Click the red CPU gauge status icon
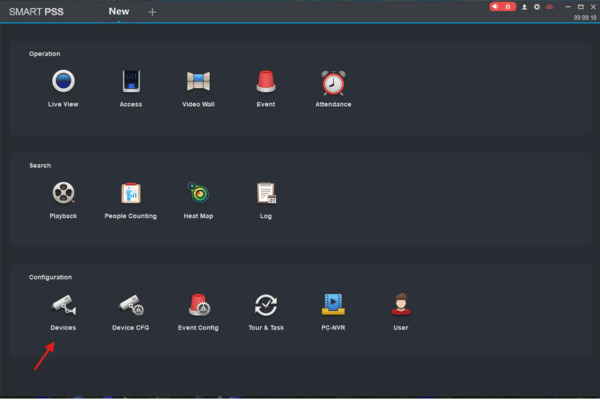This screenshot has height=400, width=600. [549, 7]
